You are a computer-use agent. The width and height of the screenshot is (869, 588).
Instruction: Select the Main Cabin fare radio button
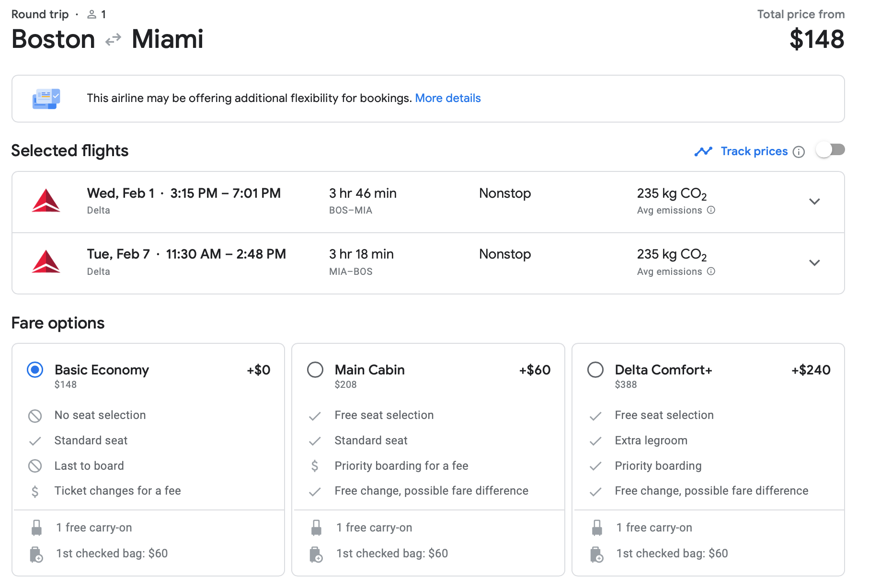click(315, 370)
